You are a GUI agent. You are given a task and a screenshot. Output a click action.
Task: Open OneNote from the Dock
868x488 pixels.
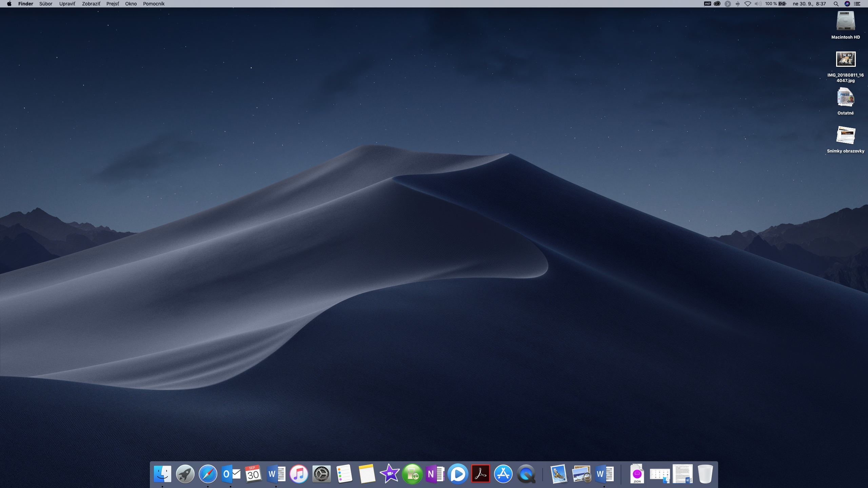point(435,474)
